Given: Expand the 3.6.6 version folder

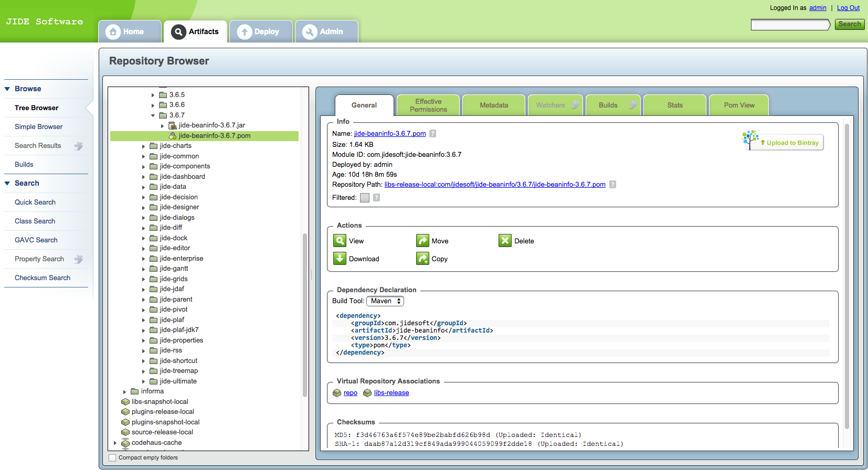Looking at the screenshot, I should click(153, 105).
